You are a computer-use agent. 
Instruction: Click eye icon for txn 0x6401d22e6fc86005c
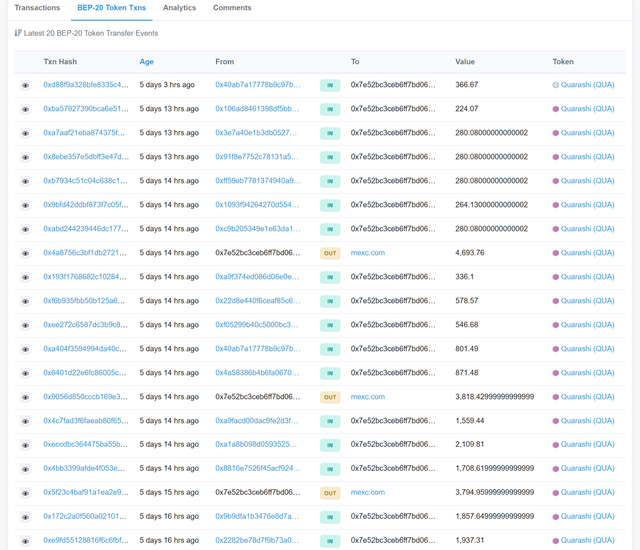tap(25, 373)
